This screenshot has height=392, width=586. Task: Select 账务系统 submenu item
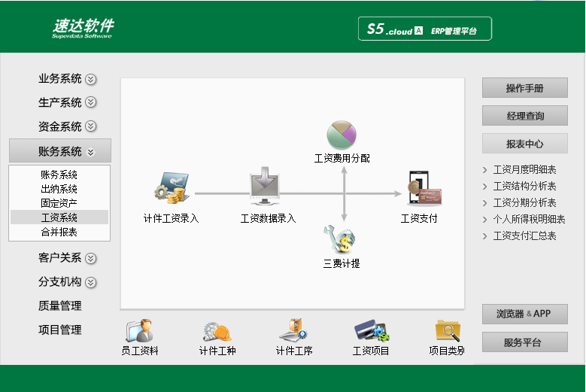click(59, 175)
